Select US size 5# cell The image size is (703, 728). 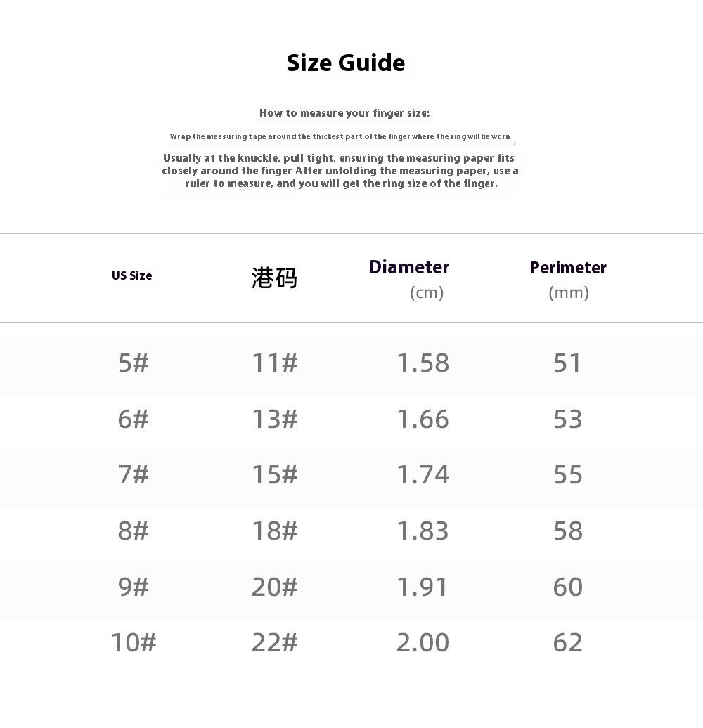134,363
